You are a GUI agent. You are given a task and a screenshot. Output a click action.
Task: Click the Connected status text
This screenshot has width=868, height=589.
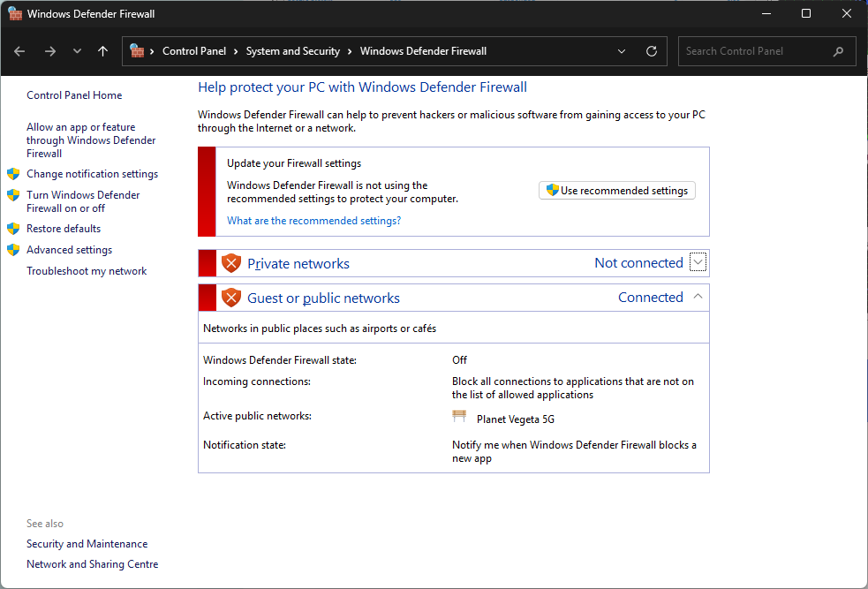point(651,298)
